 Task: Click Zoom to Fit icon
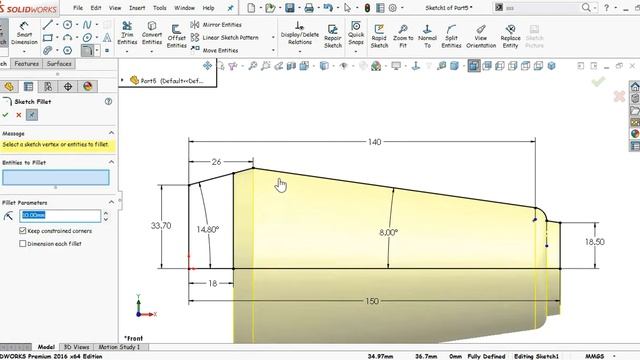pyautogui.click(x=403, y=36)
